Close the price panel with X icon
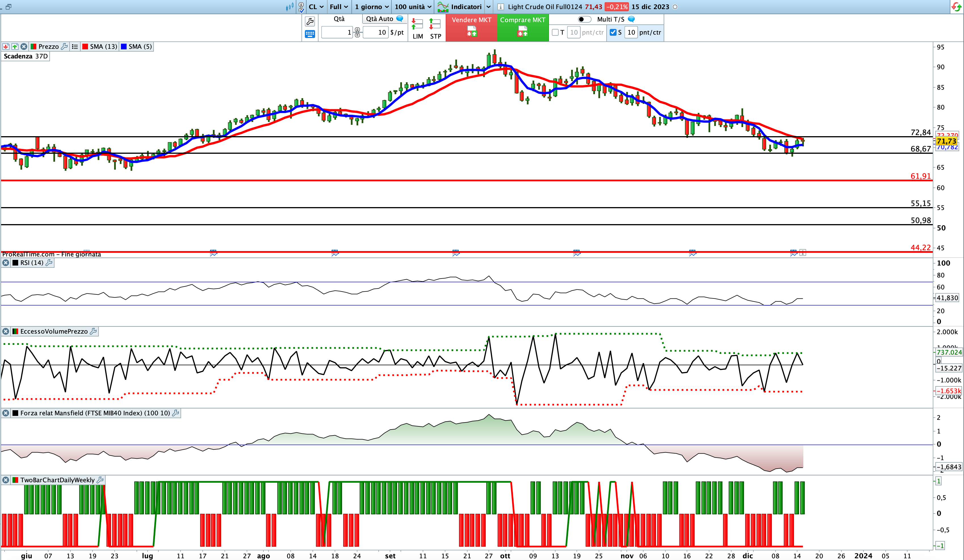Image resolution: width=964 pixels, height=560 pixels. point(24,47)
